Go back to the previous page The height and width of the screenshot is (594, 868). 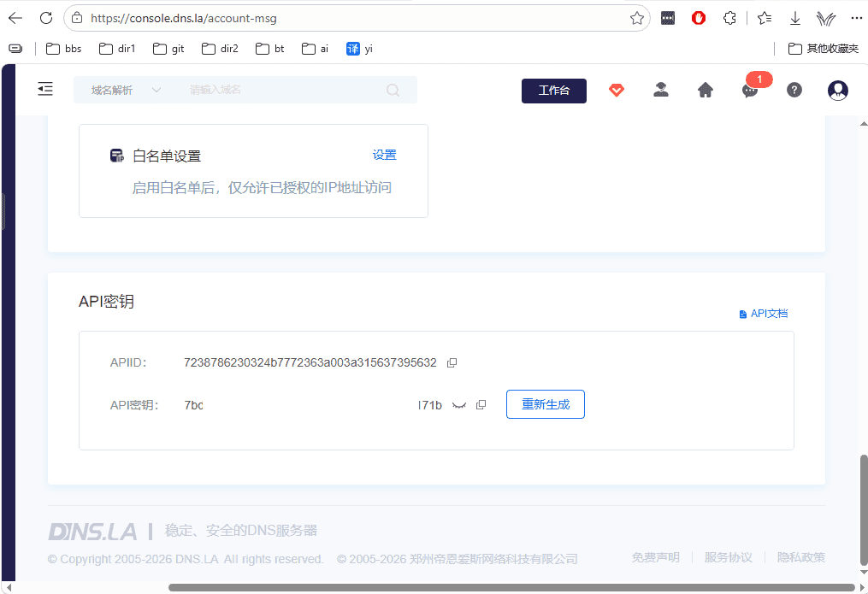coord(15,18)
